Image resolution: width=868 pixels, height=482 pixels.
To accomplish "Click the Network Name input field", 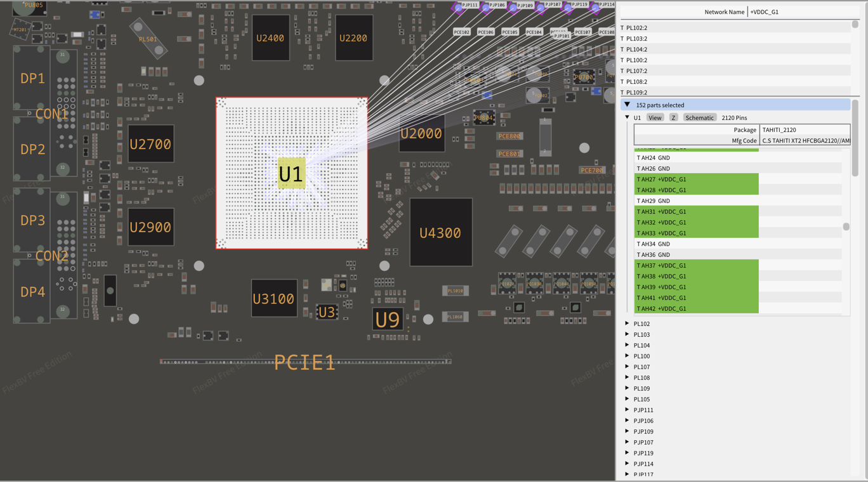I will pos(801,12).
